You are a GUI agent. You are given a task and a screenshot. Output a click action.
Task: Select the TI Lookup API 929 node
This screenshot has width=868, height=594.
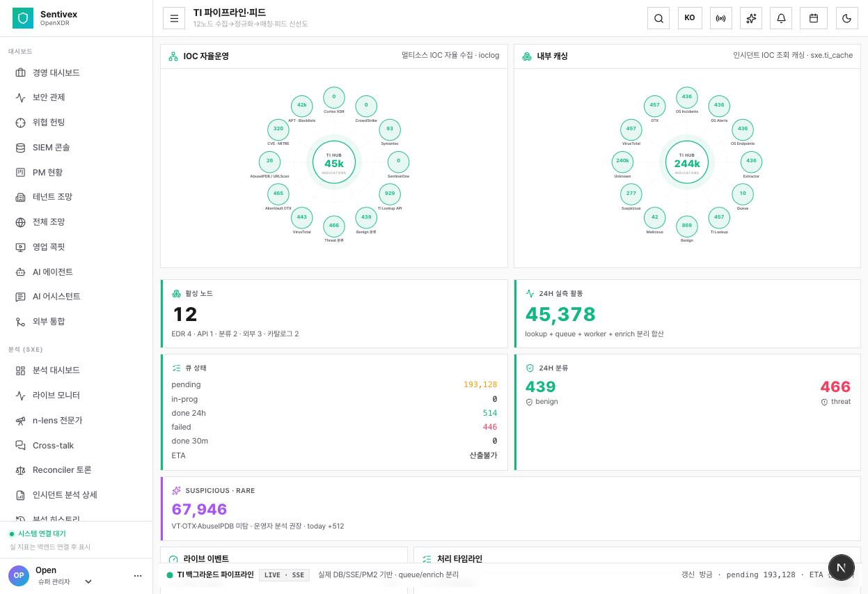pyautogui.click(x=390, y=194)
